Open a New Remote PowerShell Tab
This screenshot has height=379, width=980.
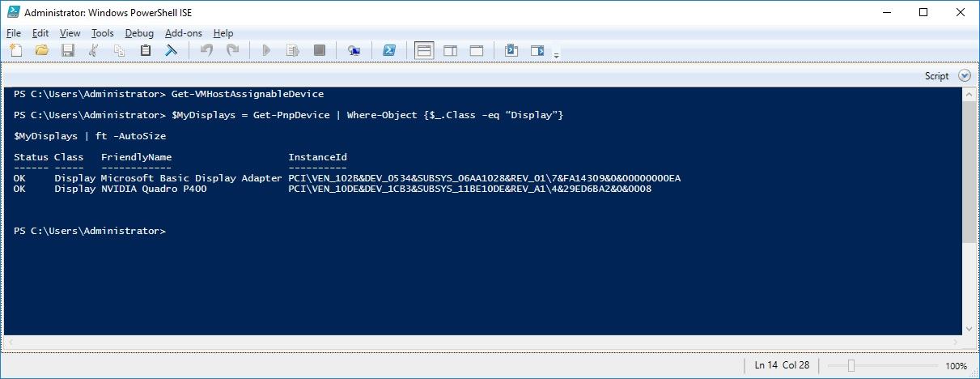tap(354, 51)
